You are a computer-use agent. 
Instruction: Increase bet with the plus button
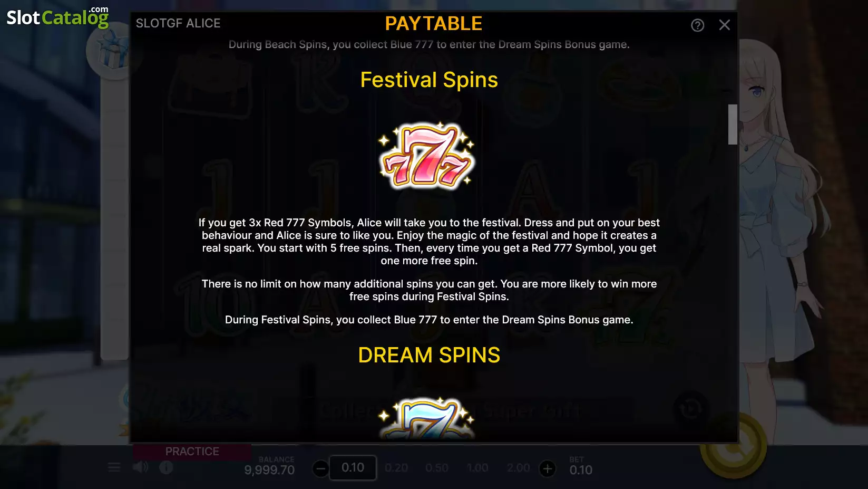(x=548, y=468)
